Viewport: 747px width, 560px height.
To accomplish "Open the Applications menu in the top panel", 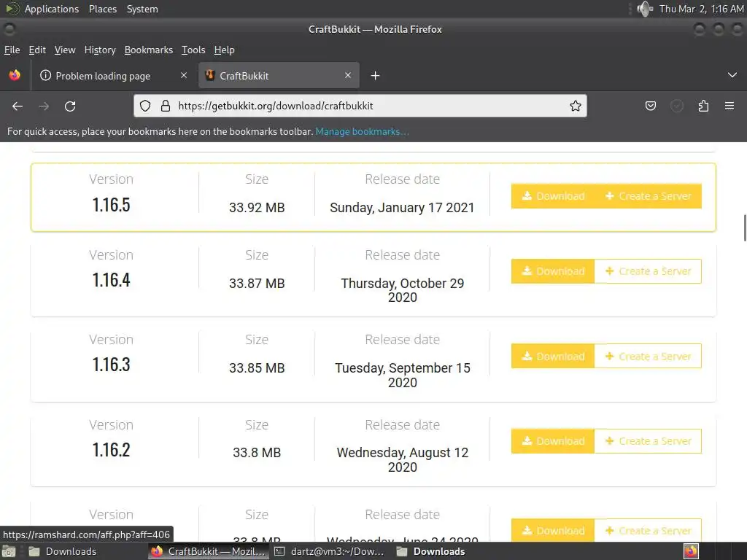I will coord(52,9).
